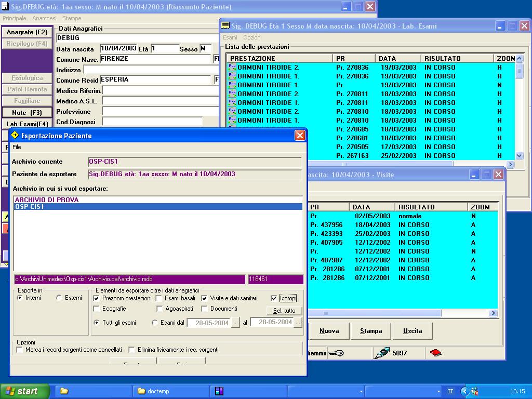Viewport: 532px width, 399px height.
Task: Open the first date picker ellipsis button
Action: 235,323
